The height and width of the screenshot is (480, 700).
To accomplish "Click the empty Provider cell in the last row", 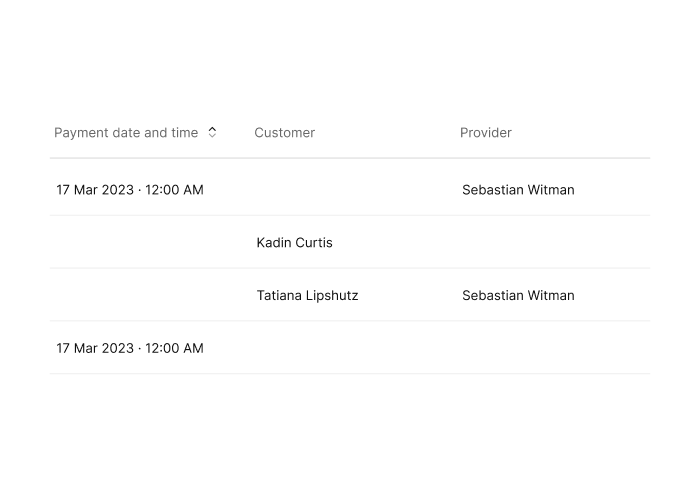I will pyautogui.click(x=553, y=348).
